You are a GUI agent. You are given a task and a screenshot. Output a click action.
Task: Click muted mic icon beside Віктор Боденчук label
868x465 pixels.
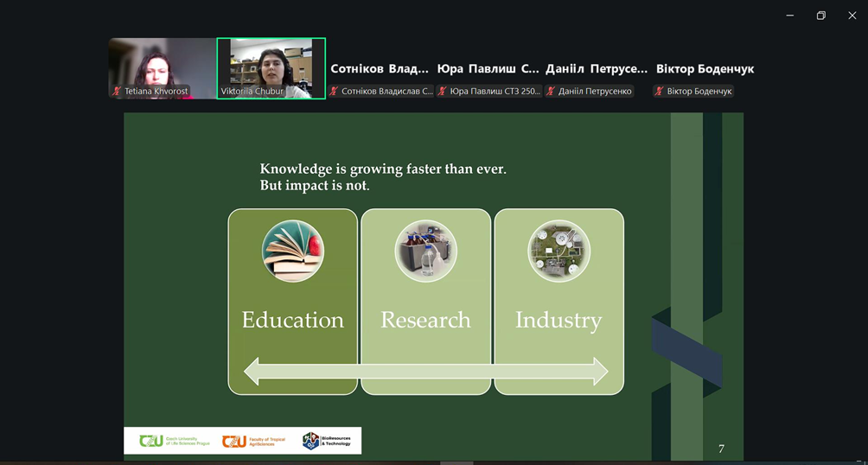[x=659, y=92]
